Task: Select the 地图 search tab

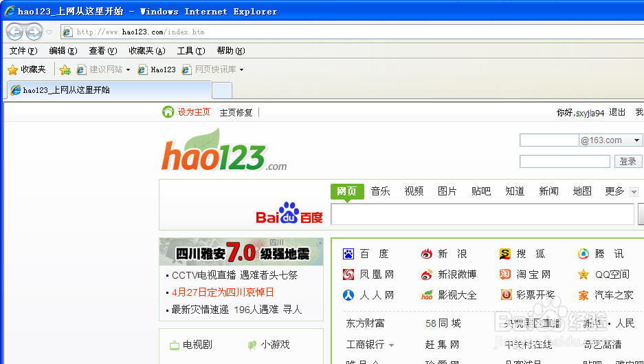Action: [582, 191]
